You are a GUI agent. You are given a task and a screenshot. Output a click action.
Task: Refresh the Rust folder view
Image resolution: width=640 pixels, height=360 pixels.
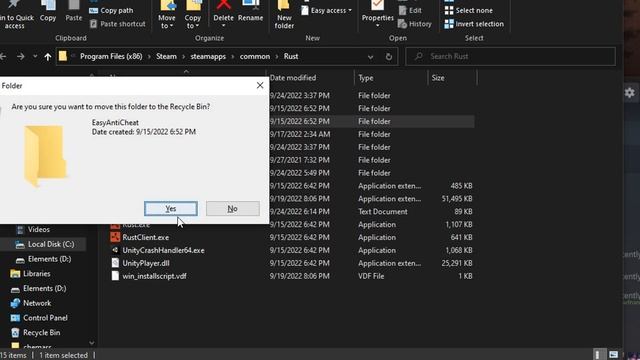(389, 57)
